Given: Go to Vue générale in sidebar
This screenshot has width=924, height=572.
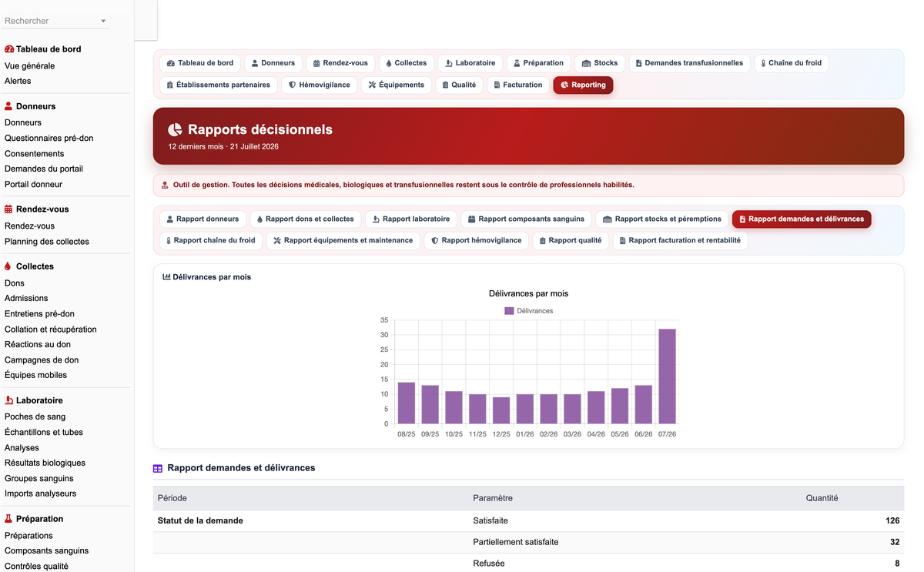Looking at the screenshot, I should coord(29,65).
